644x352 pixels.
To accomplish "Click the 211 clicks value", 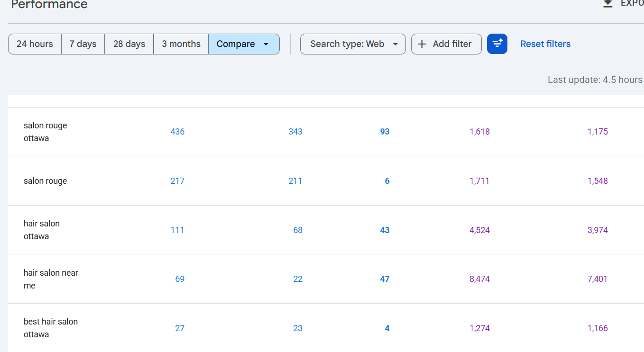I will tap(295, 181).
